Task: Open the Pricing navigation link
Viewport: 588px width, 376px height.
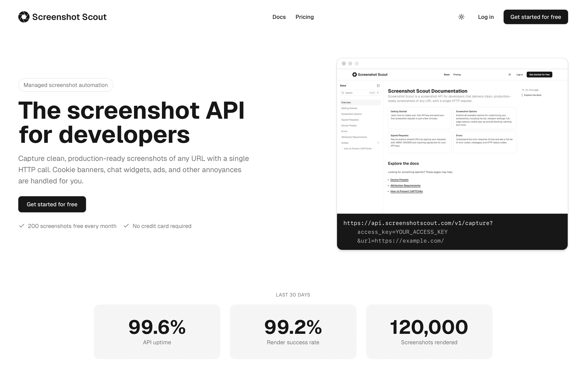Action: point(304,17)
